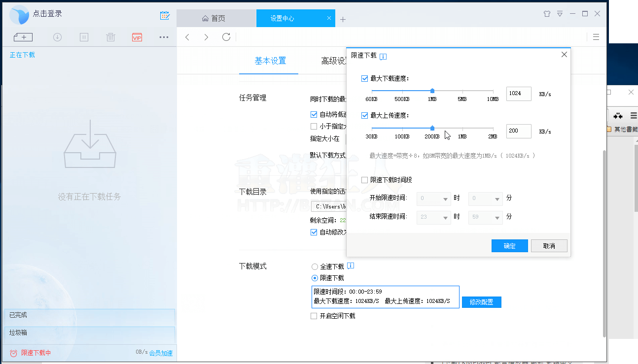The image size is (638, 364).
Task: Enable 开启空闲下载 checkbox
Action: (314, 316)
